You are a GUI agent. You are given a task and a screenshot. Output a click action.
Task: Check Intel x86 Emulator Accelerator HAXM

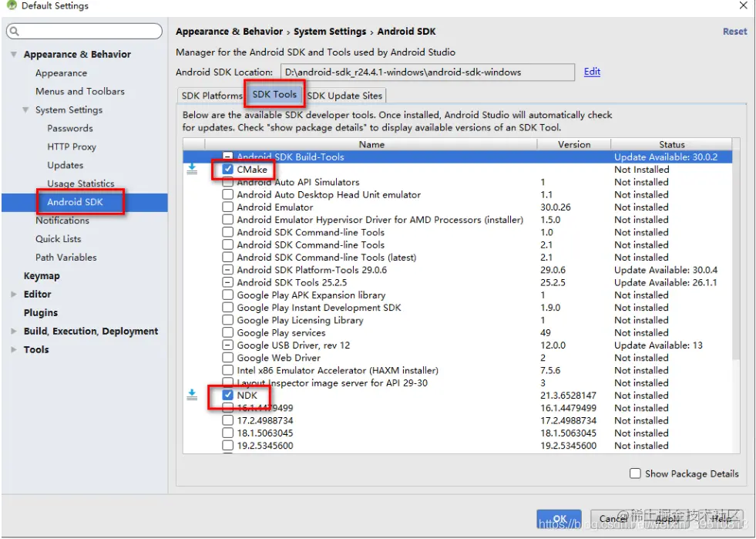point(228,370)
